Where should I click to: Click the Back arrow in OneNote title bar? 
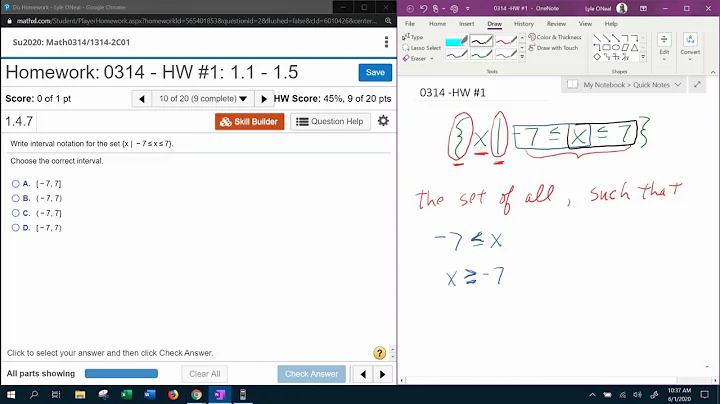coord(410,8)
